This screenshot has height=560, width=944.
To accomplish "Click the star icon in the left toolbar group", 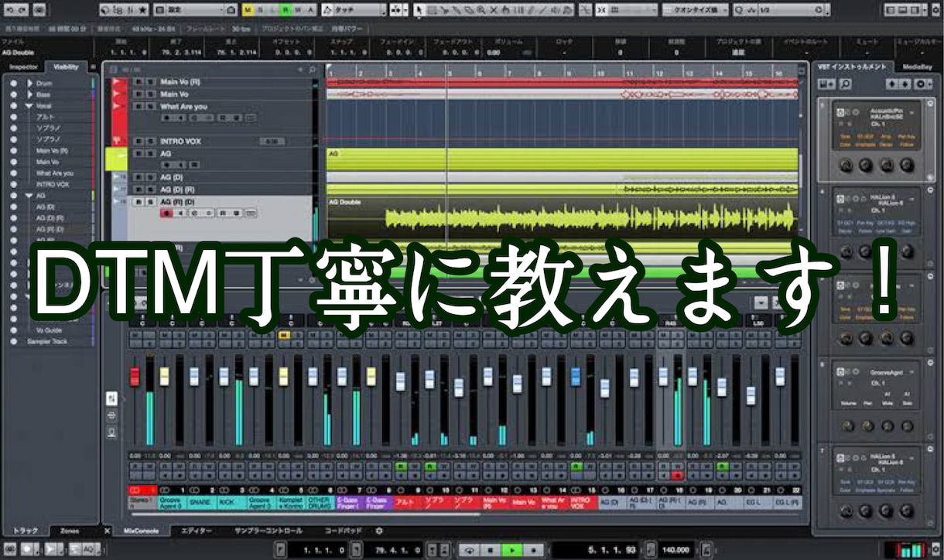I will [x=142, y=10].
